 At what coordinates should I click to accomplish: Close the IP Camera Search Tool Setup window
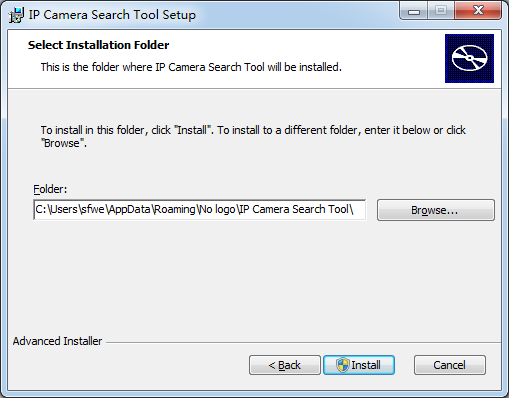(x=478, y=11)
